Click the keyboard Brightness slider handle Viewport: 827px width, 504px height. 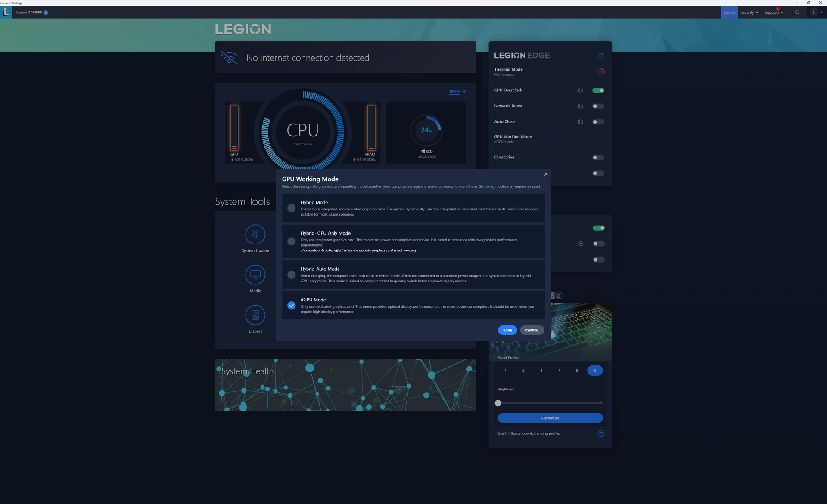498,403
